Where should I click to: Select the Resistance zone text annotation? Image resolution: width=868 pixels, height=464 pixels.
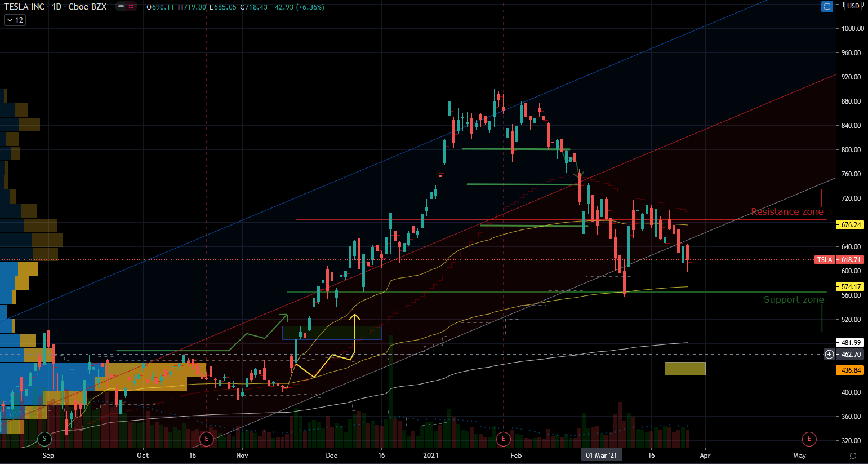click(x=787, y=212)
